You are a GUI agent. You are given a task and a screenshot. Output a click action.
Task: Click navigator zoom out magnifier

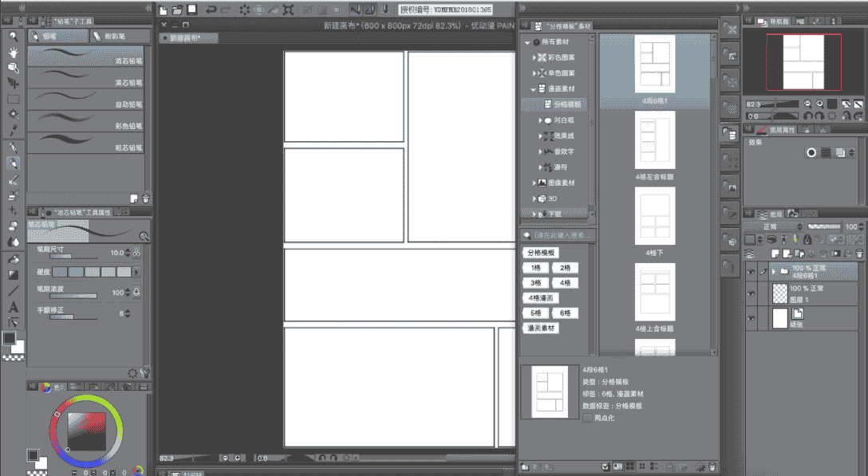click(807, 104)
